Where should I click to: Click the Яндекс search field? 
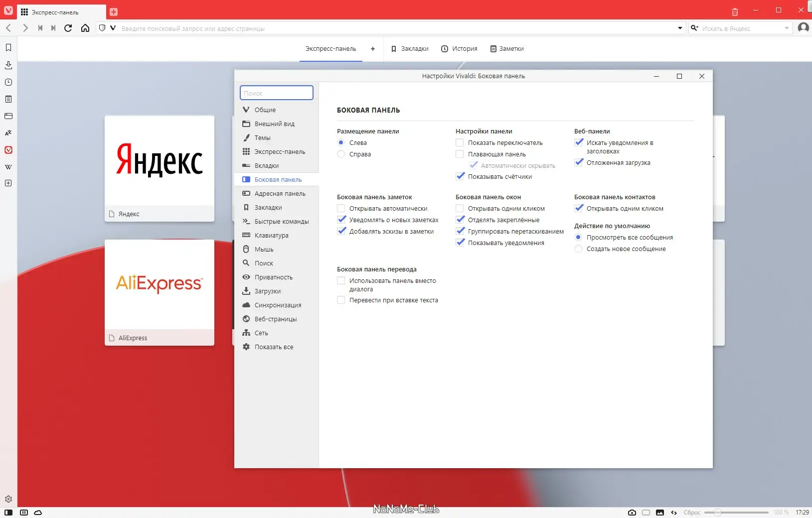(741, 28)
